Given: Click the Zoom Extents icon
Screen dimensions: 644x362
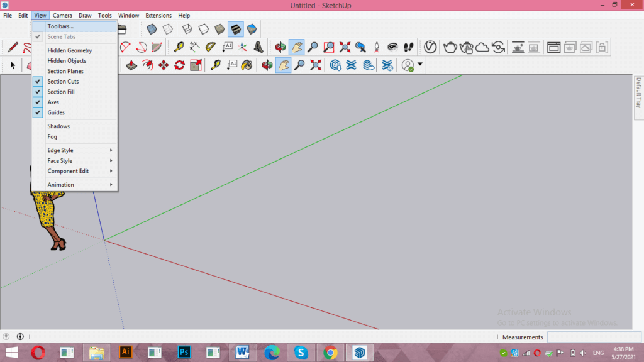Looking at the screenshot, I should (344, 47).
